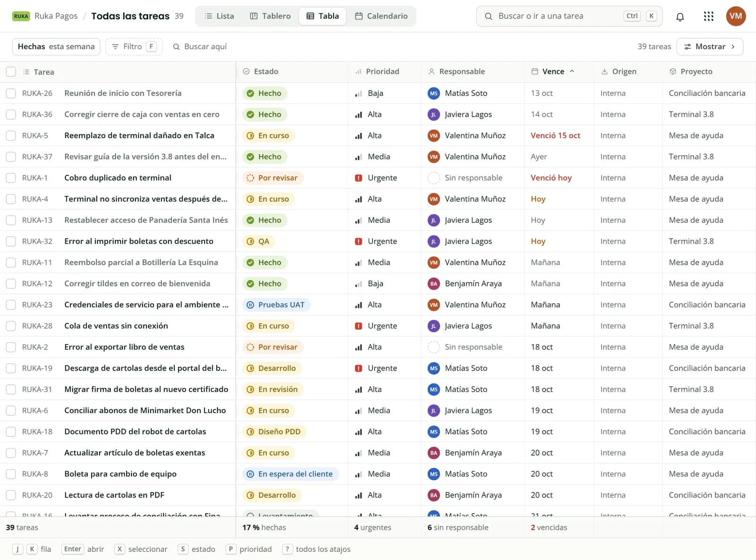Click Benjamín Araya avatar in RUKA-12 row
This screenshot has height=560, width=756.
433,284
